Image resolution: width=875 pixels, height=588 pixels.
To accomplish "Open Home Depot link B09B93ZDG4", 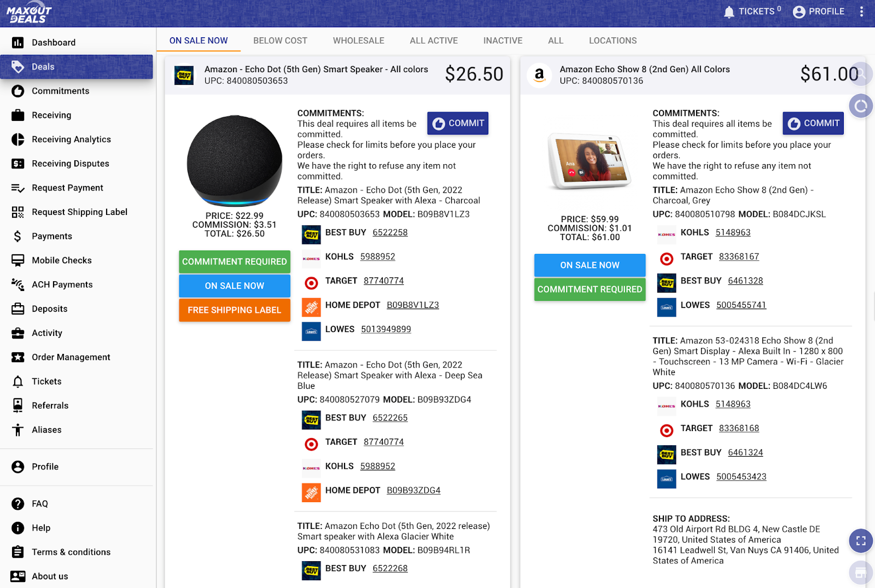I will pos(413,491).
